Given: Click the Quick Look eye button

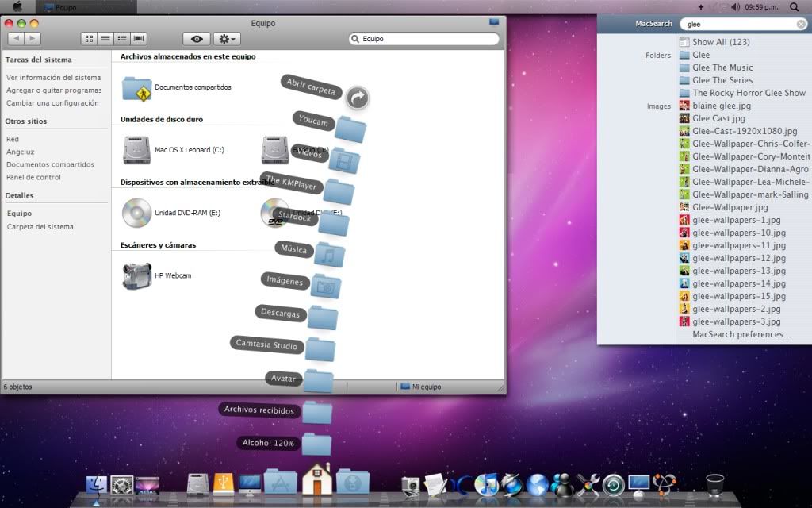Looking at the screenshot, I should (x=197, y=39).
